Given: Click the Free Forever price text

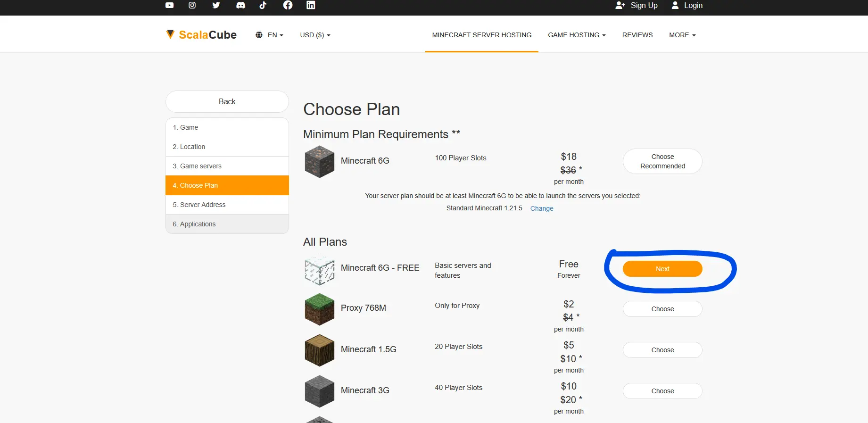Looking at the screenshot, I should click(569, 269).
